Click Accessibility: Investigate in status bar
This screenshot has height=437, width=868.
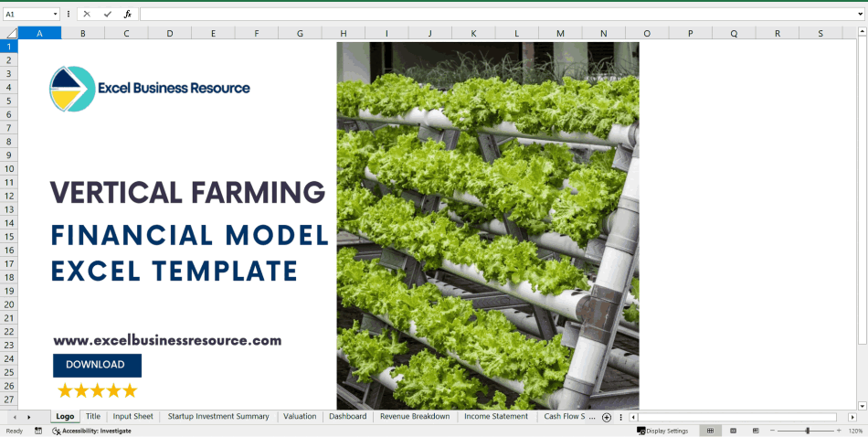point(92,431)
